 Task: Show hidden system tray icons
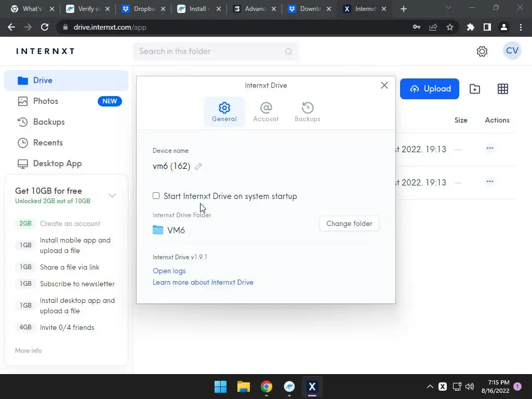(x=430, y=387)
